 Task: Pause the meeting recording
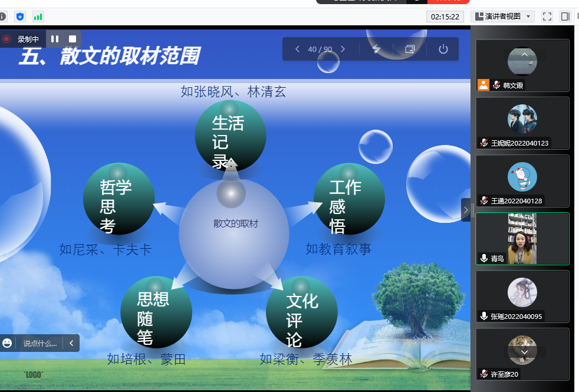pos(55,39)
